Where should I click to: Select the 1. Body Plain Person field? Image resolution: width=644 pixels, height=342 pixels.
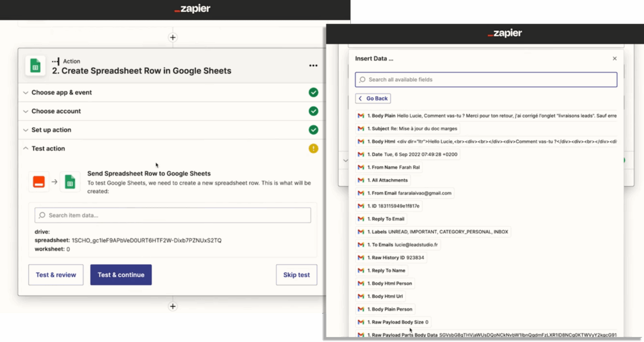pyautogui.click(x=386, y=309)
